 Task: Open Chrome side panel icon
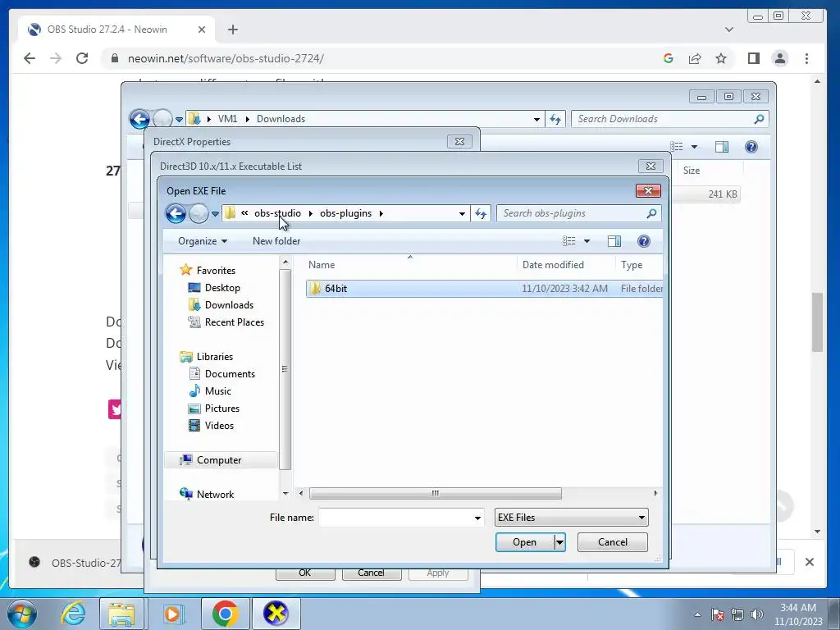coord(754,58)
